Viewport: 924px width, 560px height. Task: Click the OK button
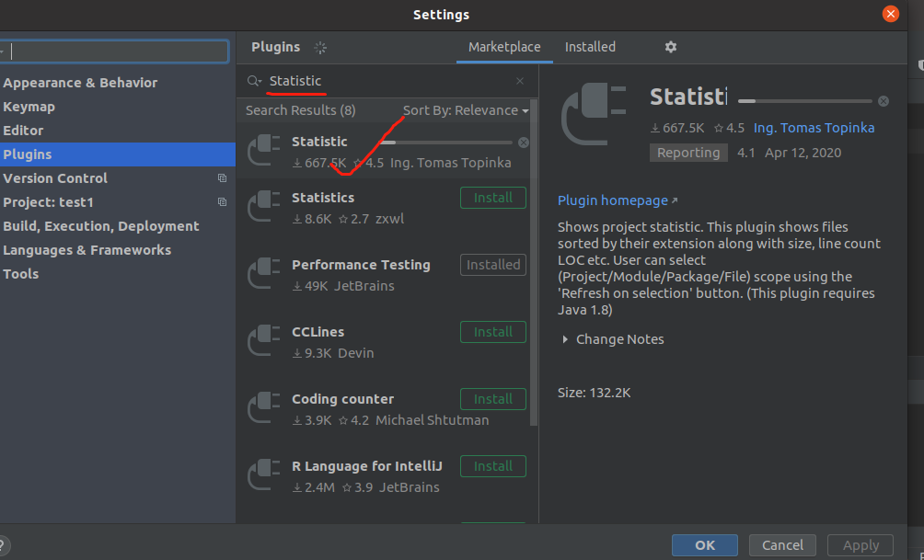705,545
